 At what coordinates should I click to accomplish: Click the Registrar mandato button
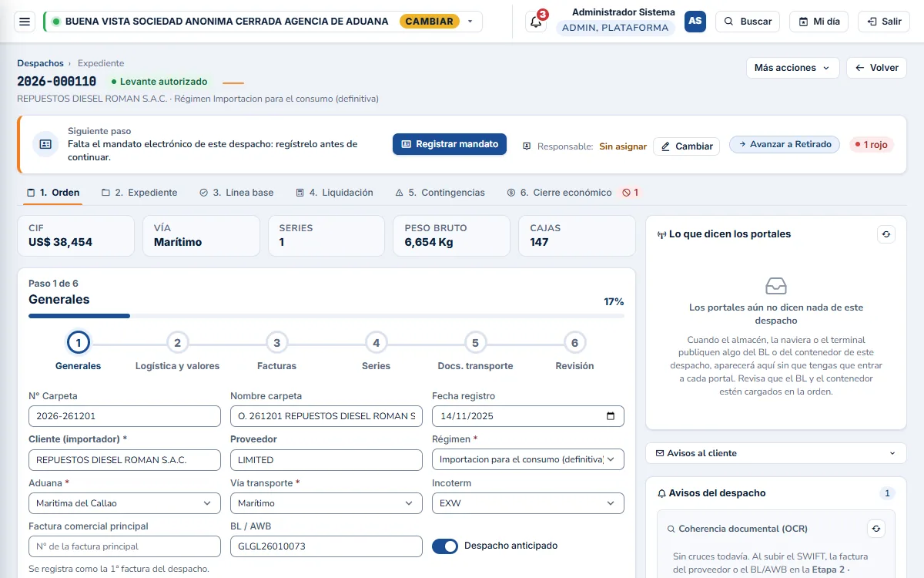[450, 144]
